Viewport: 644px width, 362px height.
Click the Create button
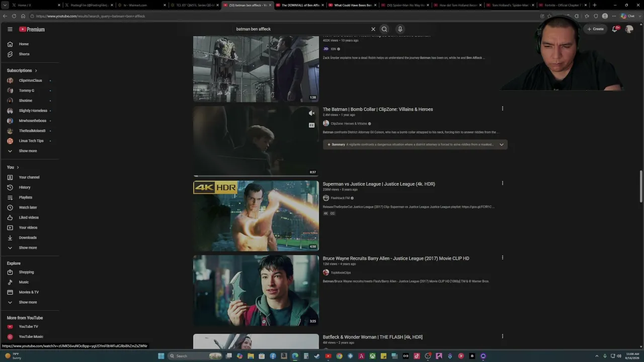click(x=595, y=29)
